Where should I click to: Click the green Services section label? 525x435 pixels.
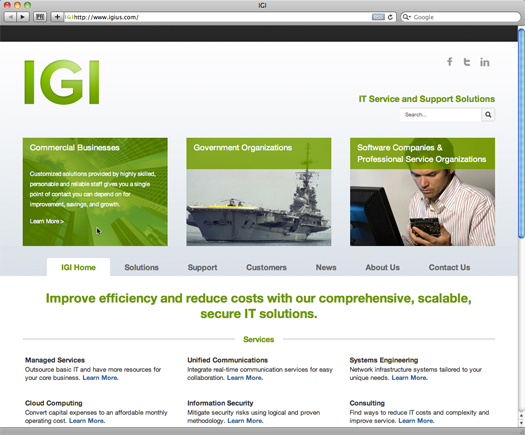coord(259,339)
